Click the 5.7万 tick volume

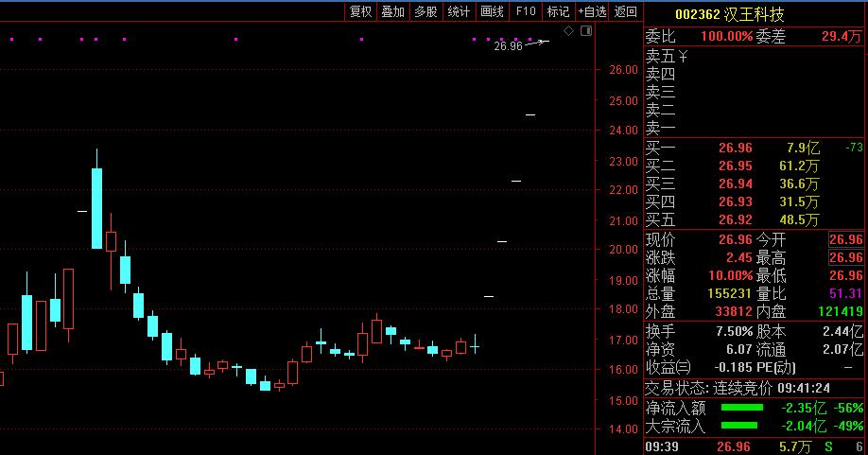[795, 446]
